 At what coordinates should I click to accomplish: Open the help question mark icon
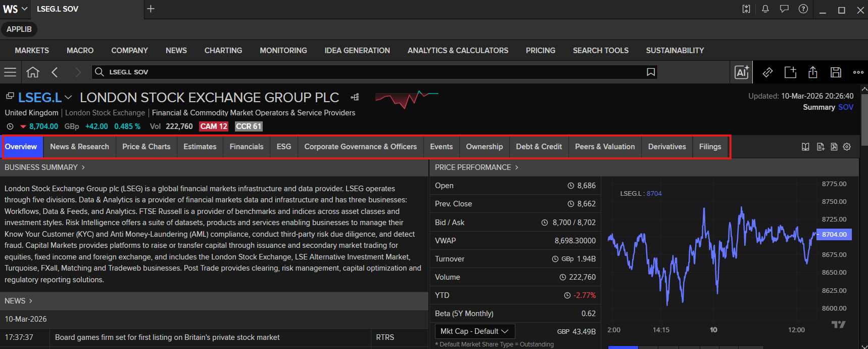pyautogui.click(x=803, y=9)
